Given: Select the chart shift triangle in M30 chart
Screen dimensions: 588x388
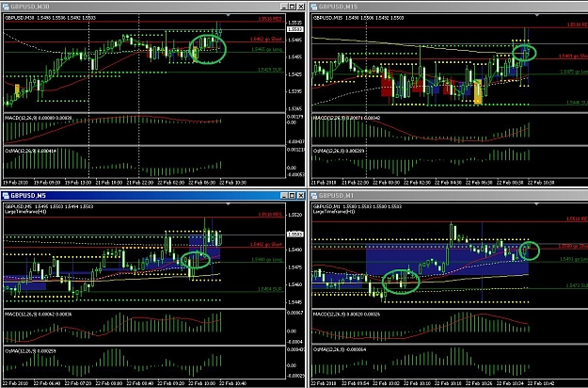Looking at the screenshot, I should point(229,15).
